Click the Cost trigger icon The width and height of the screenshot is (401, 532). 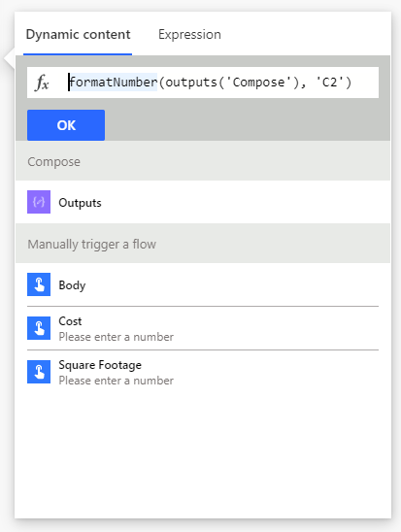click(x=39, y=328)
